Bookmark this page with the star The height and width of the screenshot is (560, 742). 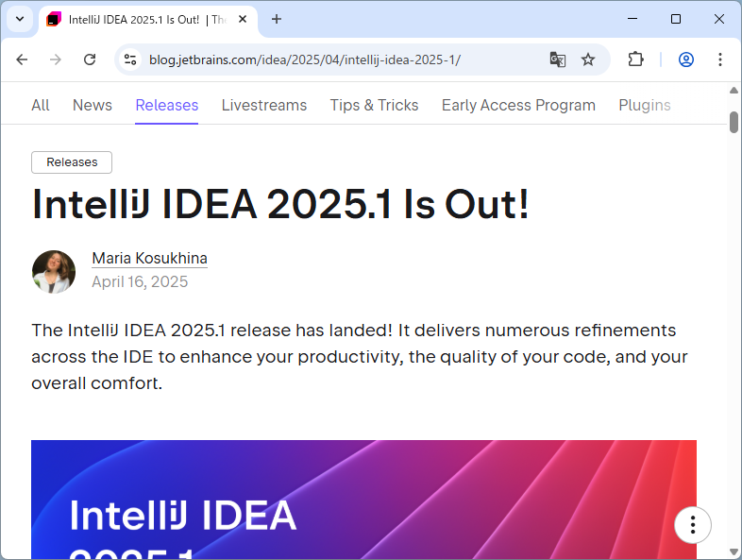588,59
